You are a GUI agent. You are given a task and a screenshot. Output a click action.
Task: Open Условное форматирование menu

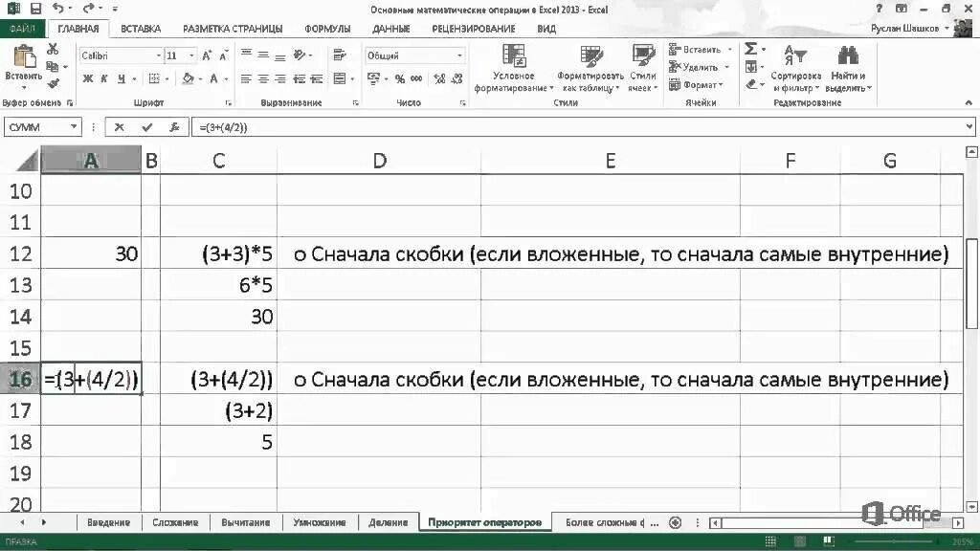514,69
